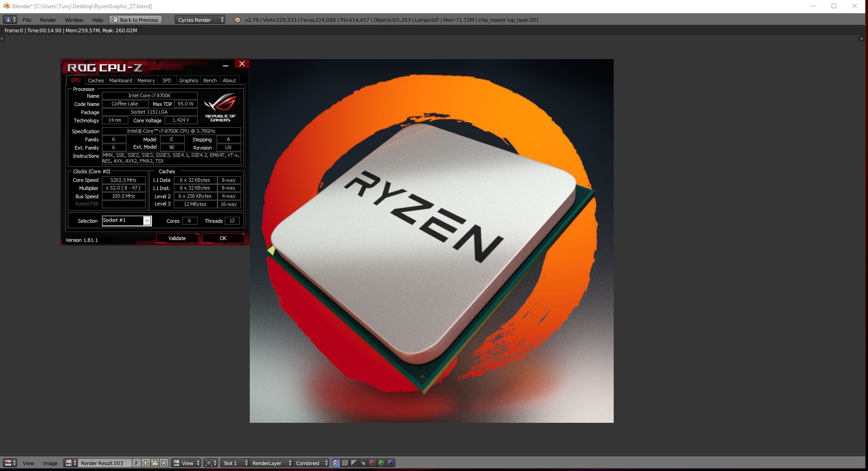Click the Coffee Lake code name value

[x=125, y=104]
